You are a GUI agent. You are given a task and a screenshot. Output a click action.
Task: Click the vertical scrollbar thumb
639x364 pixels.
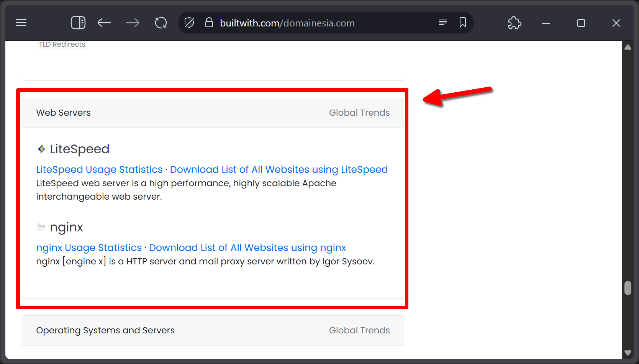pyautogui.click(x=628, y=288)
